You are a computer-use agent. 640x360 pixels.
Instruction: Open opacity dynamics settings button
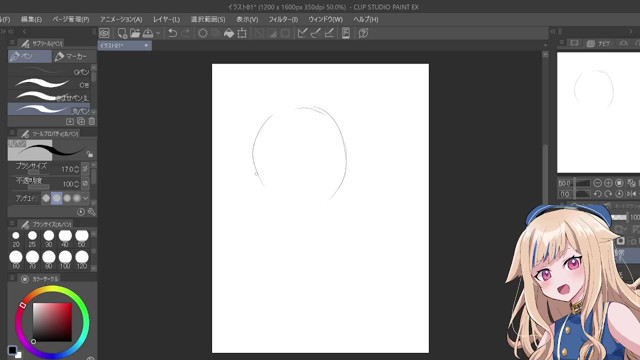click(x=85, y=184)
